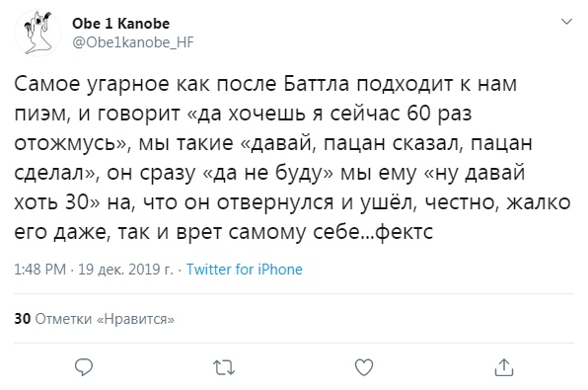Screen dimensions: 588x390
Task: Retweet this post using the arrows icon
Action: coord(224,368)
